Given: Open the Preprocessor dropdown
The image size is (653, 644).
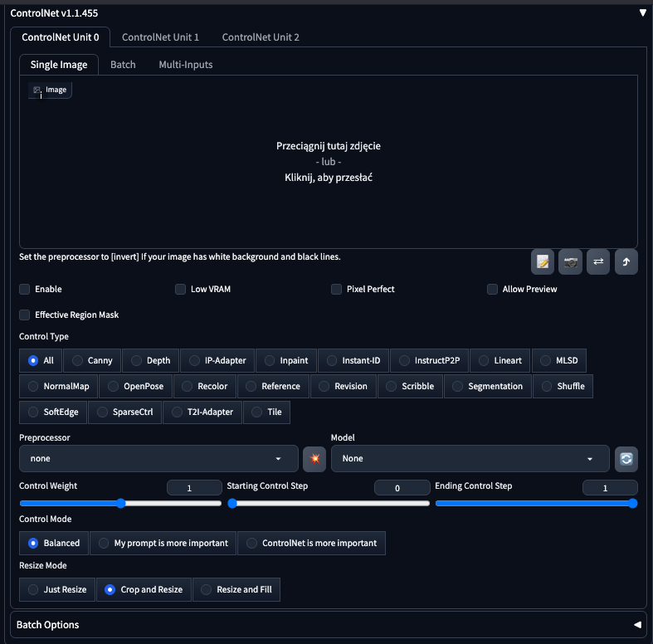Looking at the screenshot, I should [158, 458].
